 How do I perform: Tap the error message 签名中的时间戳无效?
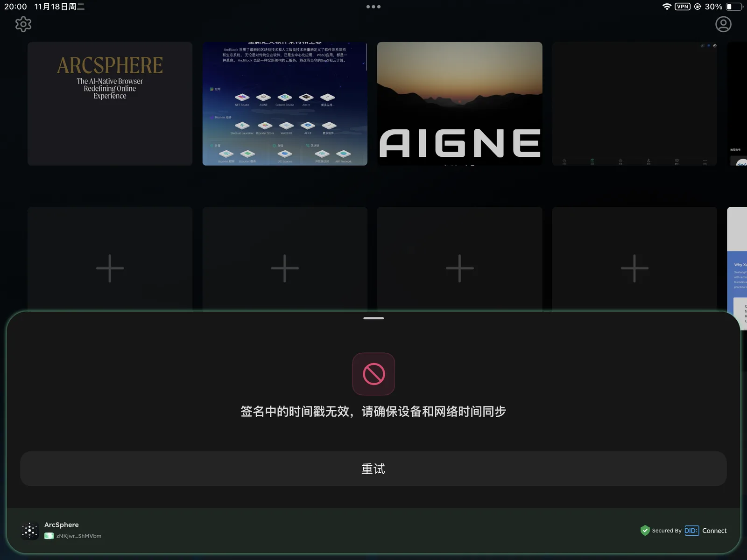tap(373, 412)
